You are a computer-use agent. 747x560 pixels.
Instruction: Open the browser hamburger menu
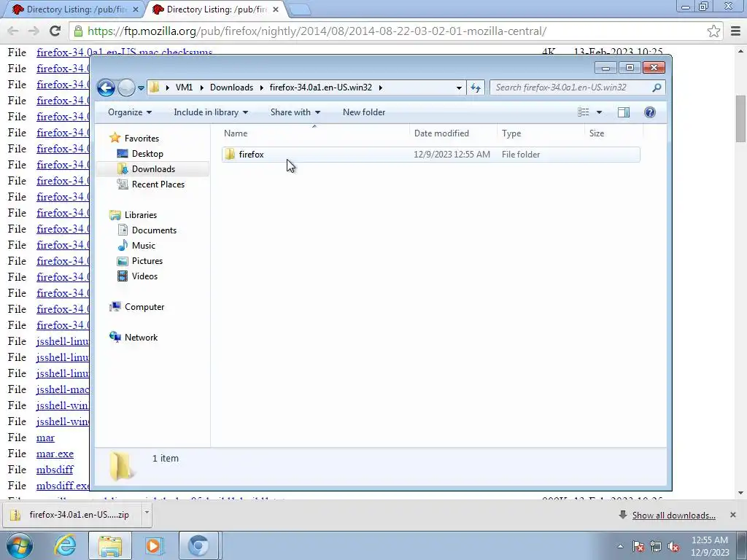pyautogui.click(x=735, y=31)
